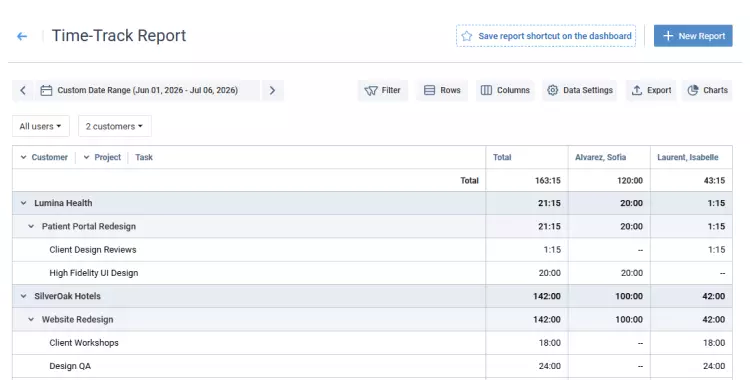This screenshot has height=380, width=750.
Task: Select the High Fidelity UI Design task
Action: click(94, 273)
